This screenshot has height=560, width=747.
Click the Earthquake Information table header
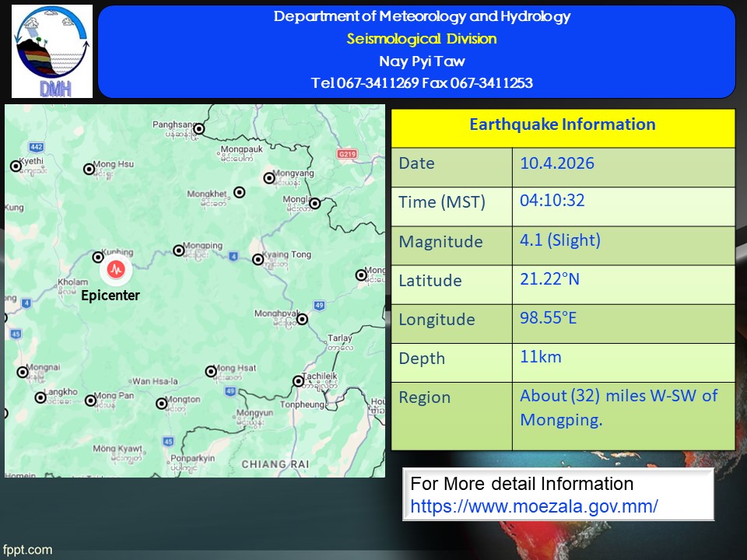pyautogui.click(x=562, y=124)
